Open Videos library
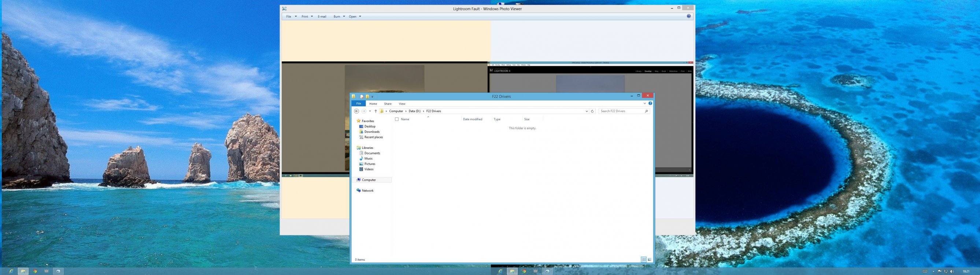980x275 pixels. [x=369, y=169]
